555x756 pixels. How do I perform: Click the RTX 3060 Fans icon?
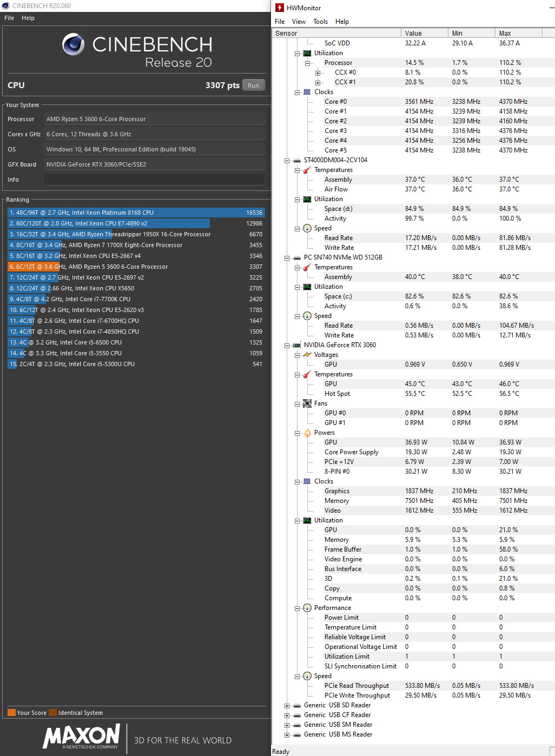307,403
